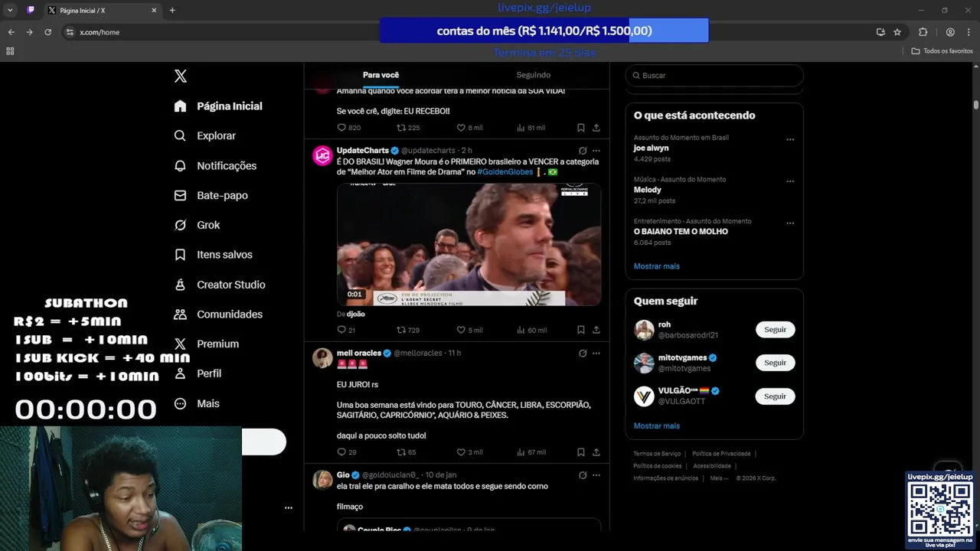Open Notificações in the sidebar
Screen dimensions: 980x551
[215, 165]
